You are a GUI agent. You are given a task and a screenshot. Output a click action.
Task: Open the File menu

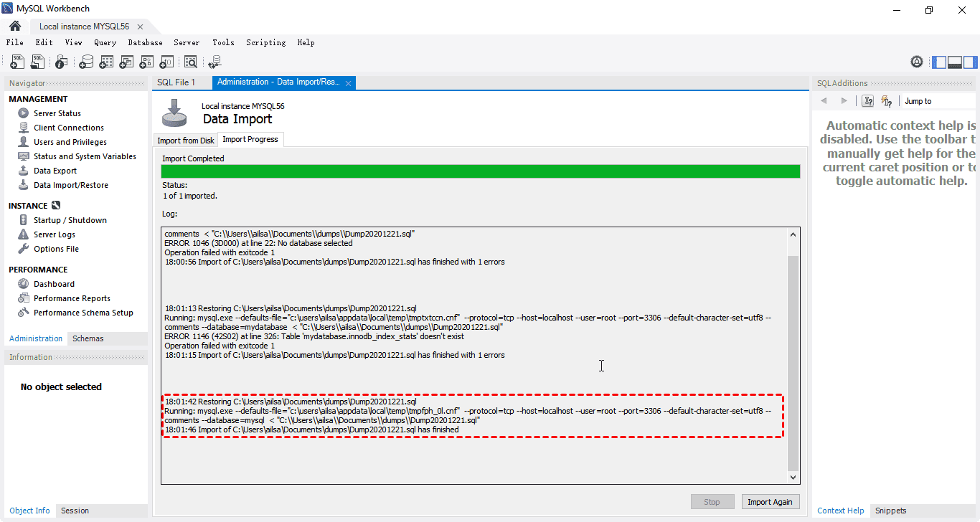(x=15, y=42)
